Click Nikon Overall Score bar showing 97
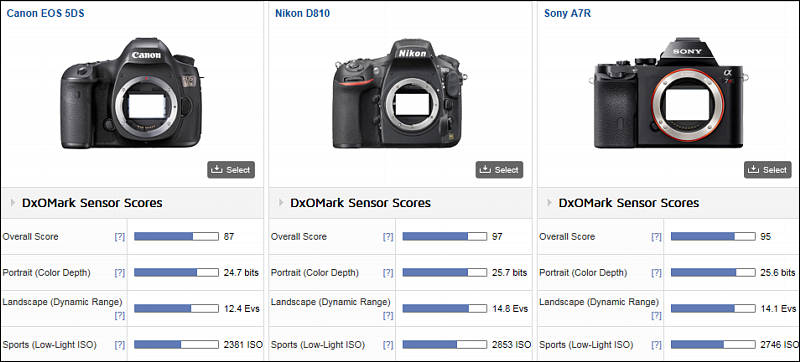Viewport: 800px width, 362px height. pyautogui.click(x=445, y=237)
